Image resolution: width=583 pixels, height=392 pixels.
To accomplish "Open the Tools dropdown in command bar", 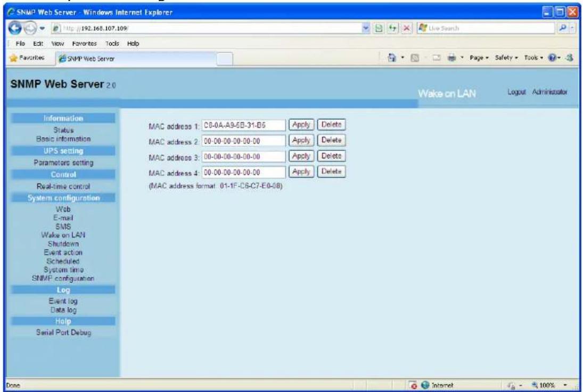I will point(533,58).
